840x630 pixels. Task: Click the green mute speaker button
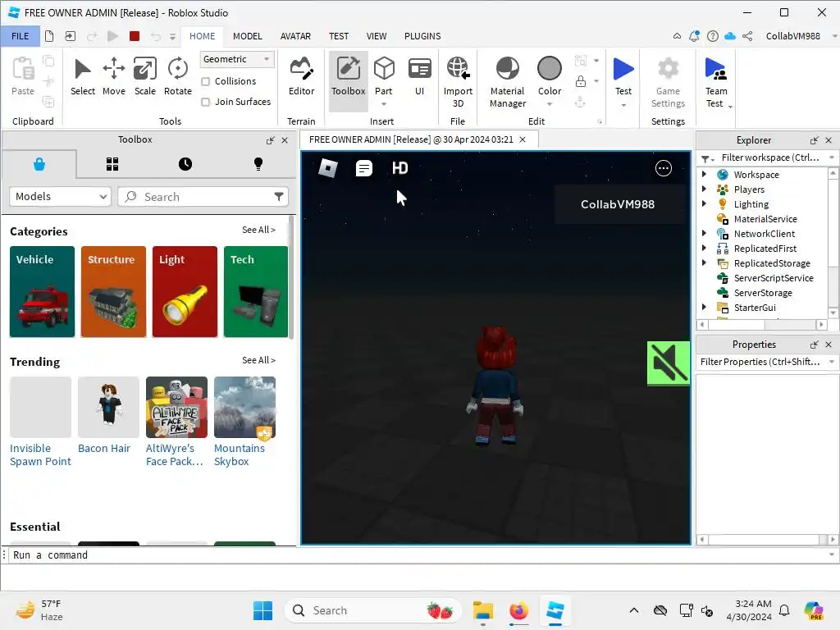click(x=668, y=363)
